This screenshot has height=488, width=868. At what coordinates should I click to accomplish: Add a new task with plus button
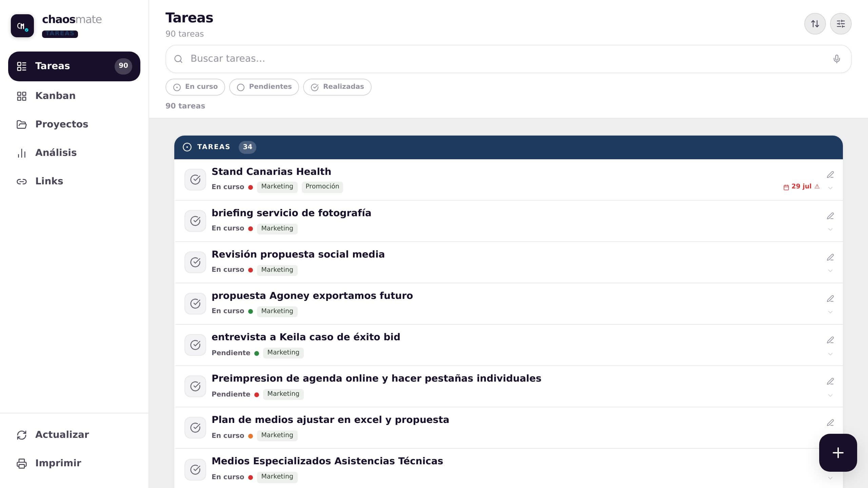tap(838, 453)
